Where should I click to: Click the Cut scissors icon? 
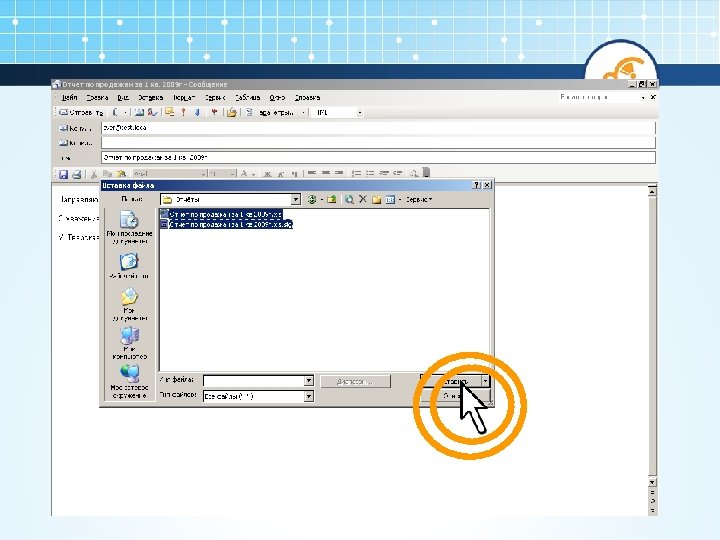coord(94,174)
